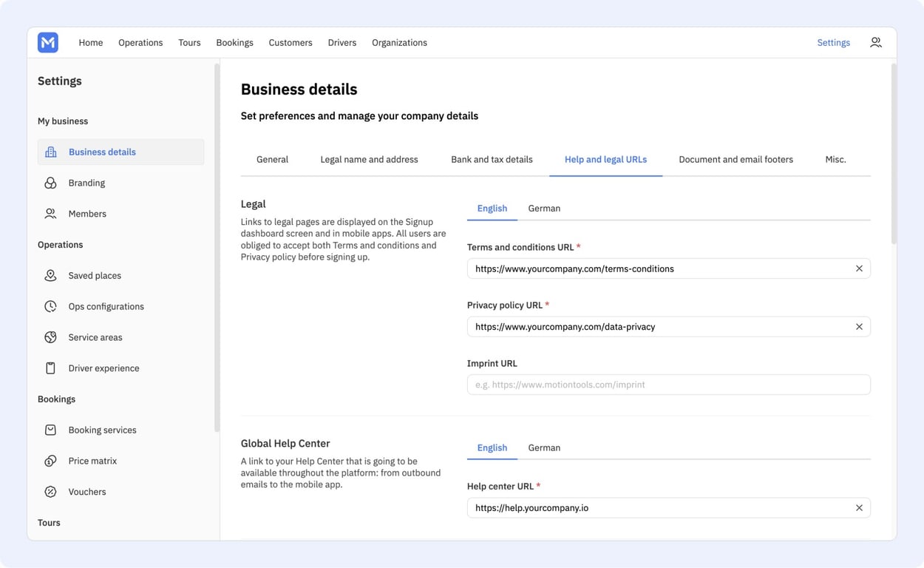The width and height of the screenshot is (924, 568).
Task: Click the 'Set preferences and manage your company details' text
Action: [x=359, y=116]
